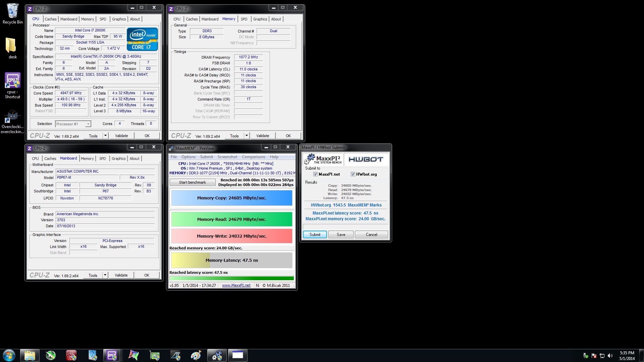Click Safely Remove Hardware tray icon

coord(586,356)
